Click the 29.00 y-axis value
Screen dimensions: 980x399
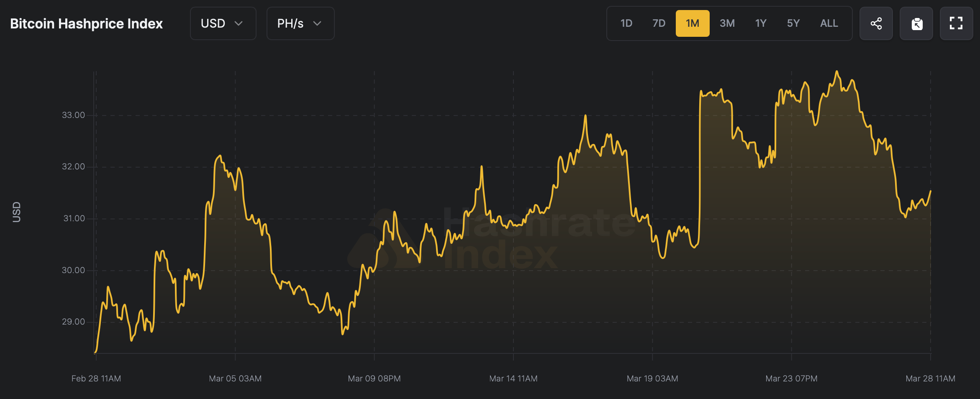(x=73, y=322)
